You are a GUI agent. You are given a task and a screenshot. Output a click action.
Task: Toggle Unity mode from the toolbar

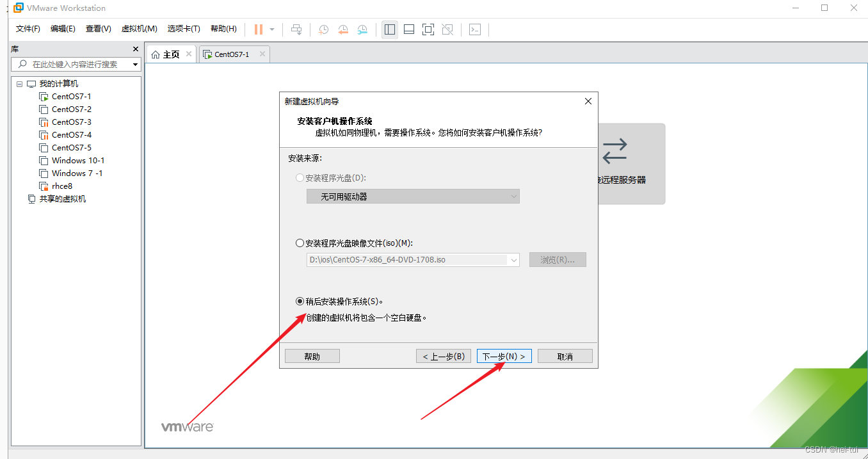[x=447, y=29]
